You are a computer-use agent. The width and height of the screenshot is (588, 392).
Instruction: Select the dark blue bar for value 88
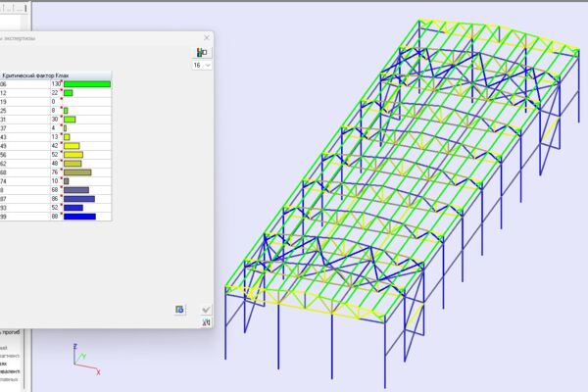coord(79,217)
